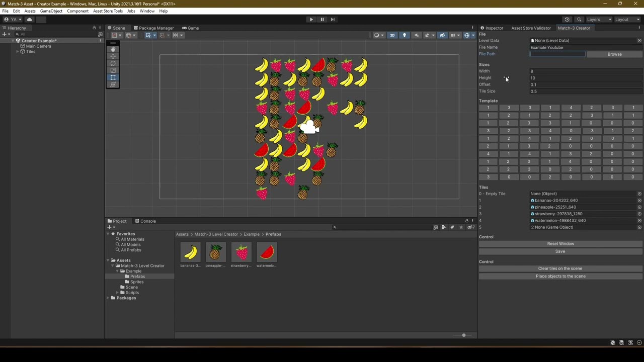Expand the Tiles object in the Hierarchy
The width and height of the screenshot is (644, 362).
17,51
